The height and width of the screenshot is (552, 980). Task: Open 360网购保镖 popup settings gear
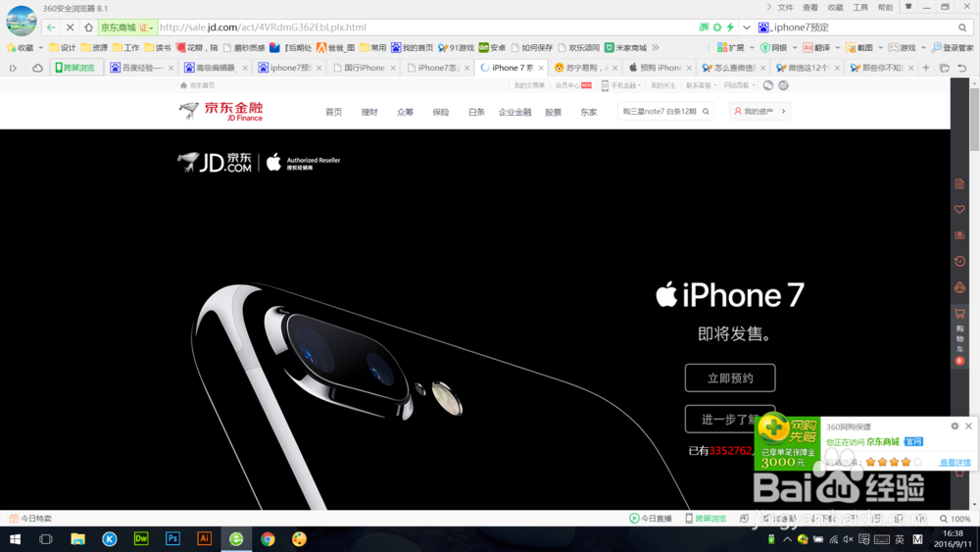[955, 427]
